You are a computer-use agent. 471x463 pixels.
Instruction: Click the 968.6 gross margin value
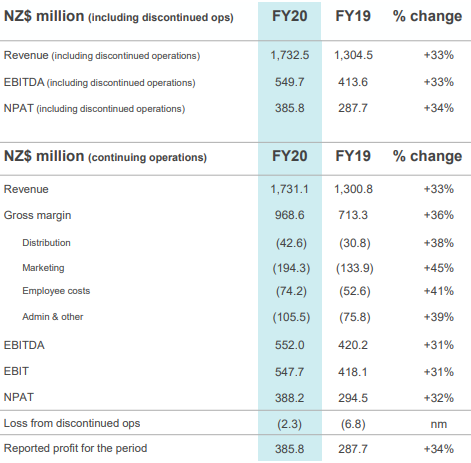coord(290,215)
